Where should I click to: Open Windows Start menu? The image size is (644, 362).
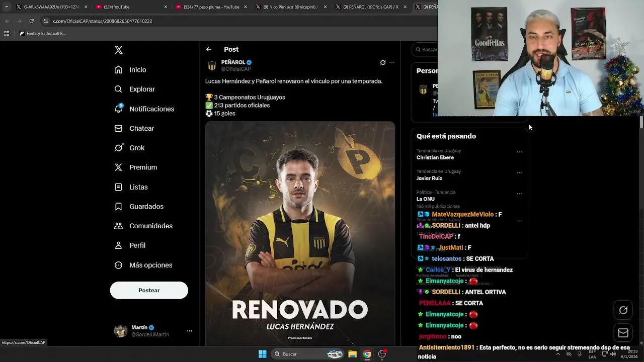262,354
